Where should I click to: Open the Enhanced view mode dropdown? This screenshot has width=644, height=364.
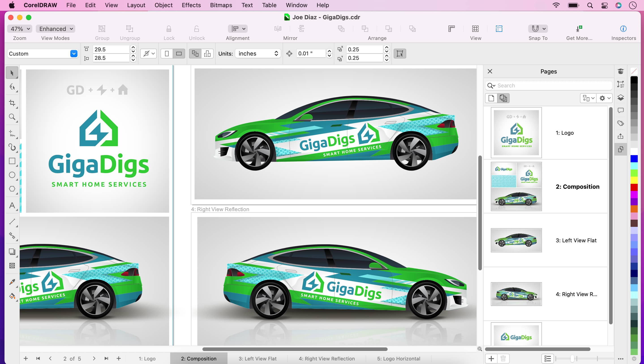[x=55, y=28]
